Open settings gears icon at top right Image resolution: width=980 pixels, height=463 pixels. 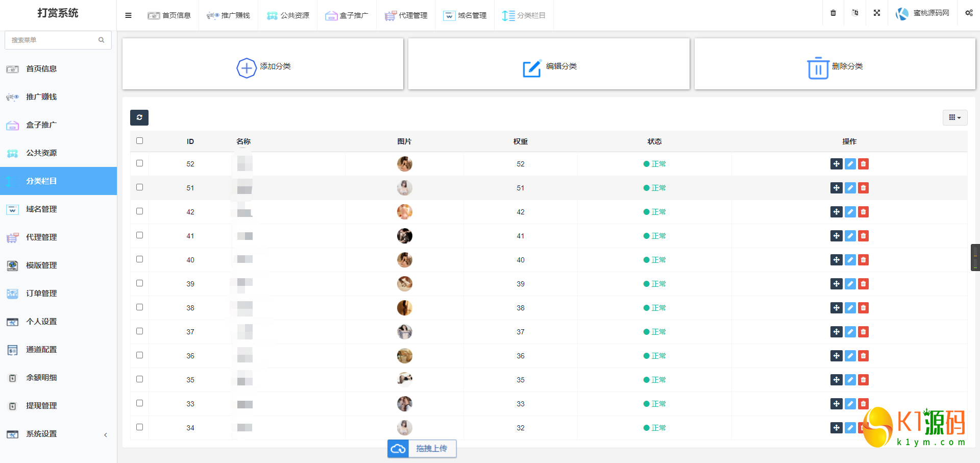[x=969, y=13]
